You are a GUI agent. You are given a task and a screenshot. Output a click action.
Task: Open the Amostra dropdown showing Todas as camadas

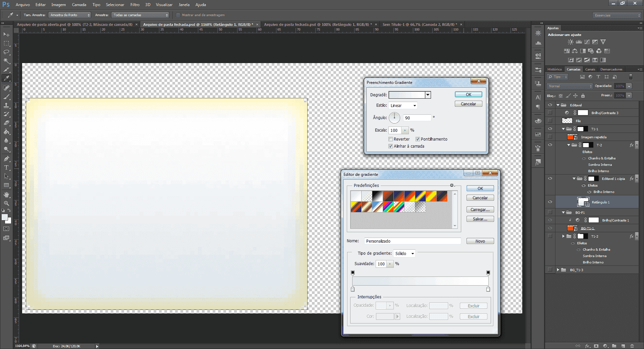140,15
